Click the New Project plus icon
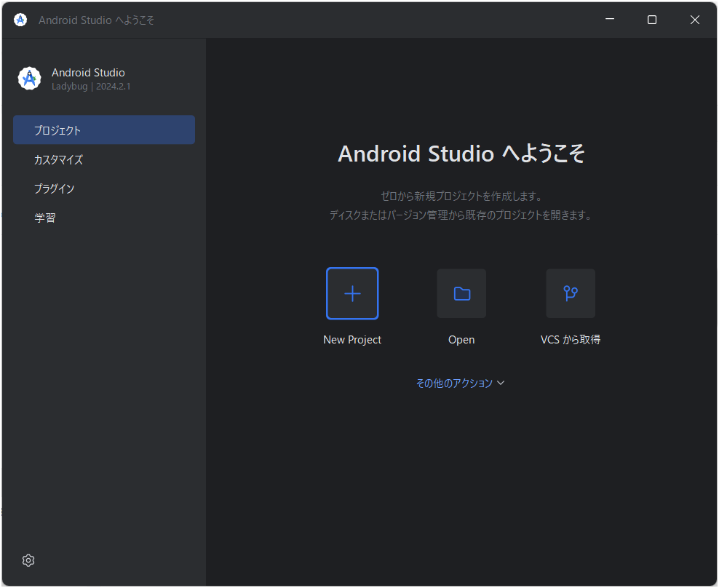 [352, 293]
